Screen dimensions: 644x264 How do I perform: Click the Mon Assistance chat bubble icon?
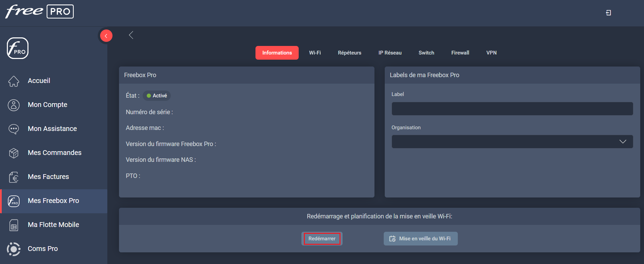14,129
